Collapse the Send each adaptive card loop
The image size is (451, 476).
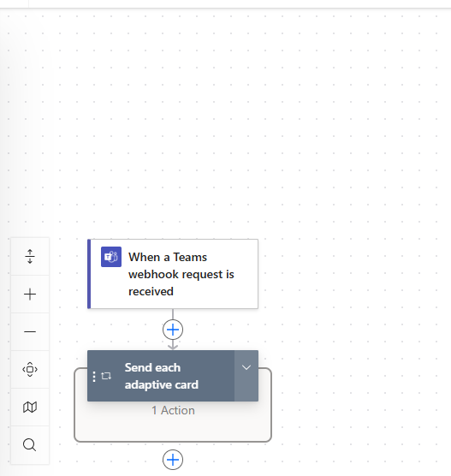click(246, 376)
